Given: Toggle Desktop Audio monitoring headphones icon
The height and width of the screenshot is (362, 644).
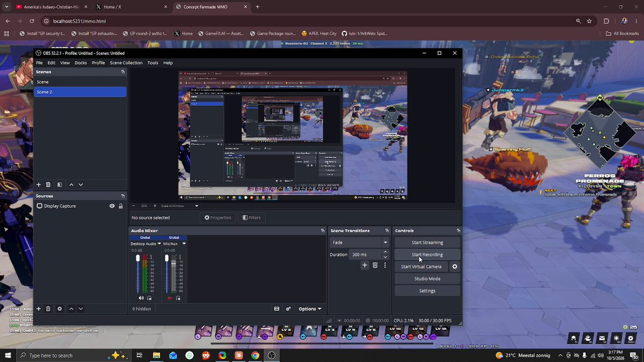Looking at the screenshot, I should [150, 298].
